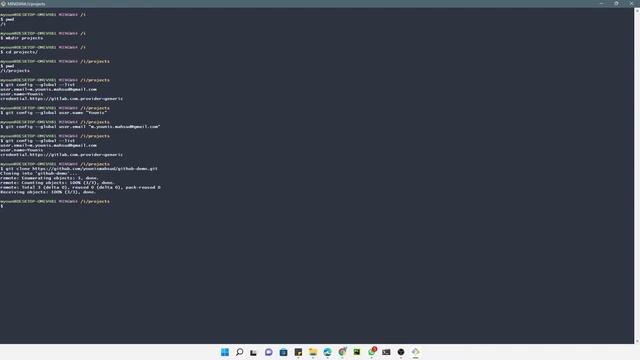Open the green-and-black app icon on taskbar
Image resolution: width=640 pixels, height=360 pixels.
pyautogui.click(x=357, y=352)
